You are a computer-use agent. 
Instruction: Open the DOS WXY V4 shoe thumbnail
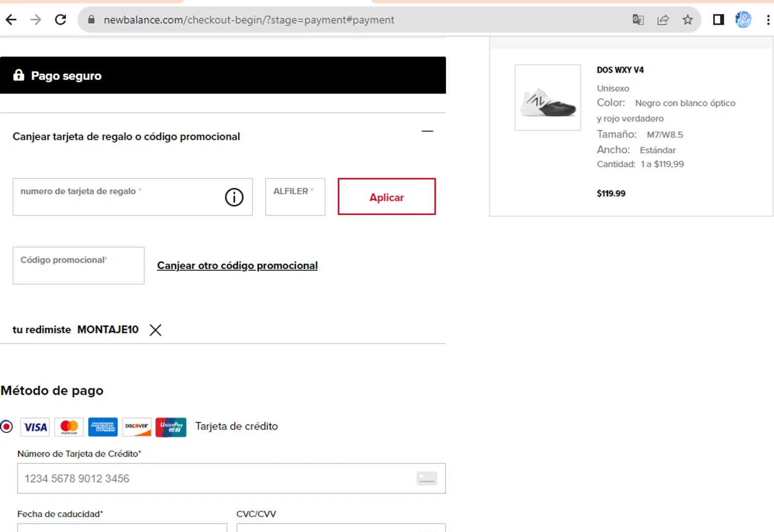coord(548,98)
